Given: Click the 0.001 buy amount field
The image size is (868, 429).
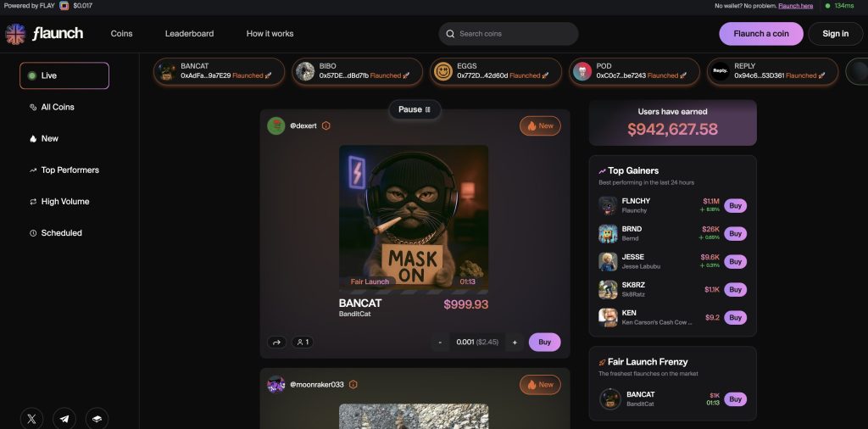Looking at the screenshot, I should [x=477, y=342].
